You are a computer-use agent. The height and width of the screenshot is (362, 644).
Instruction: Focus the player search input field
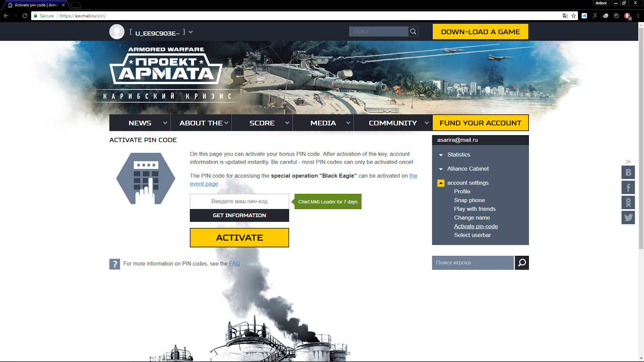tap(473, 263)
